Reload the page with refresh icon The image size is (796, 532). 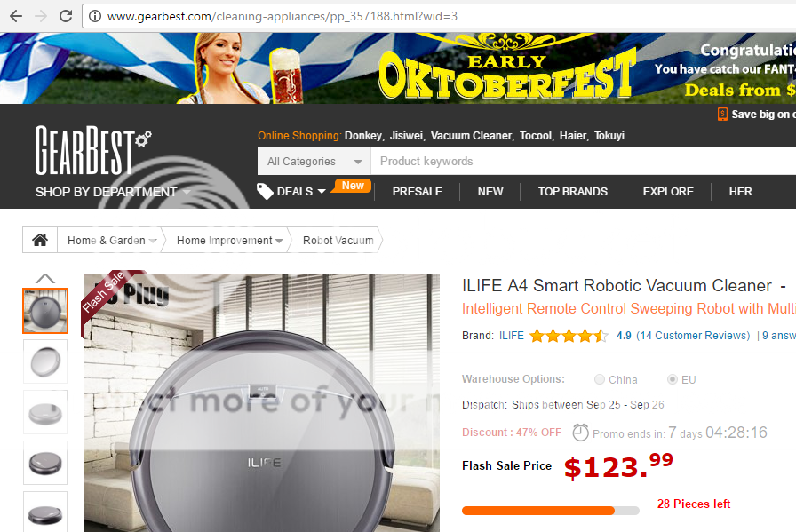point(66,16)
